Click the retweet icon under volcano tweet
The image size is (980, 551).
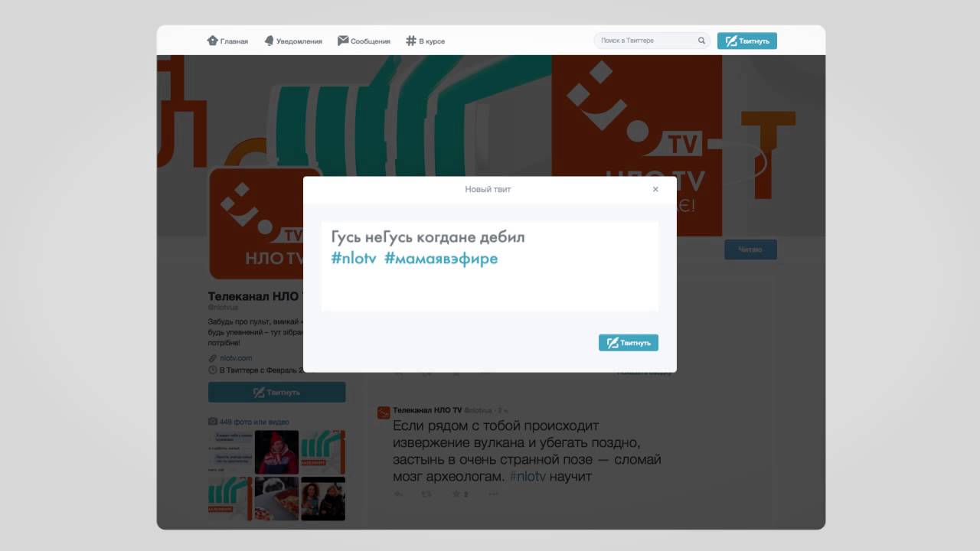coord(427,494)
